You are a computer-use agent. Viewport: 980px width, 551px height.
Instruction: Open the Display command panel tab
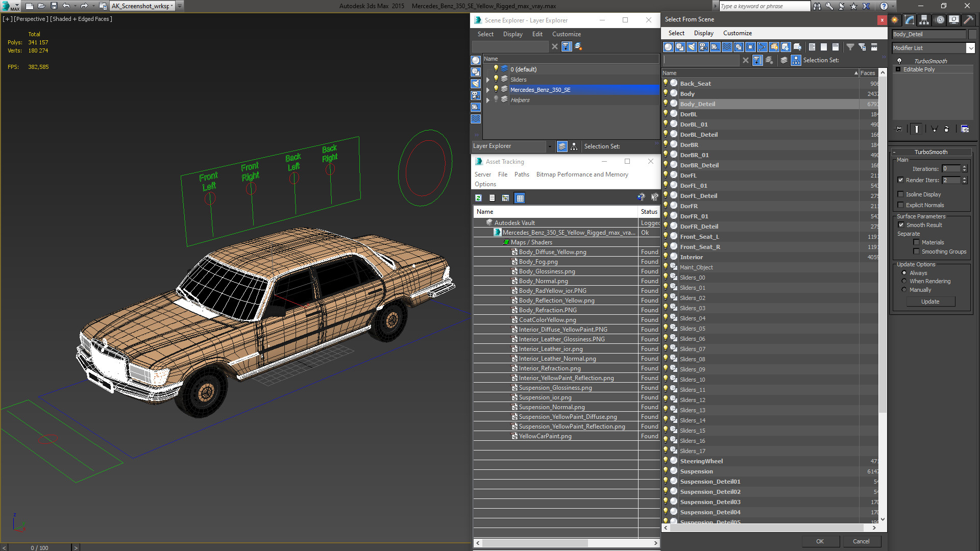click(954, 20)
